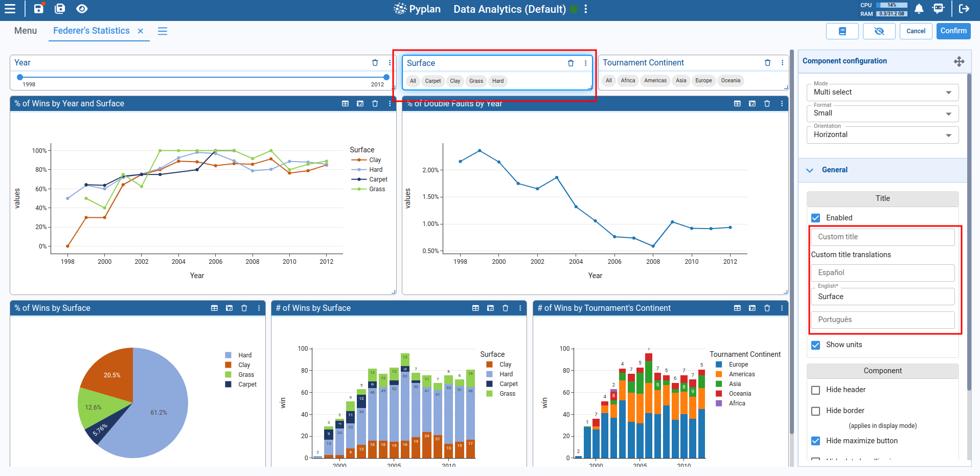Viewport: 980px width, 476px height.
Task: Disable the title Enabled checkbox
Action: pos(816,218)
